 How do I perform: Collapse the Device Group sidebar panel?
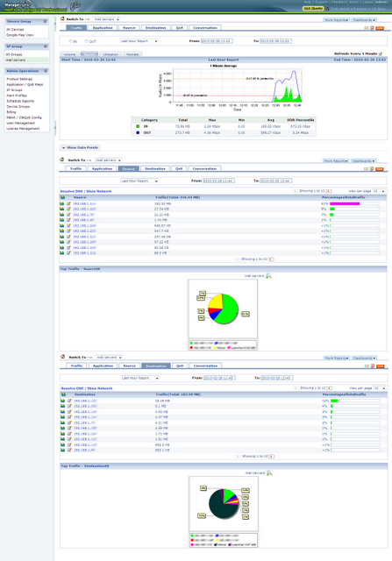pyautogui.click(x=45, y=21)
